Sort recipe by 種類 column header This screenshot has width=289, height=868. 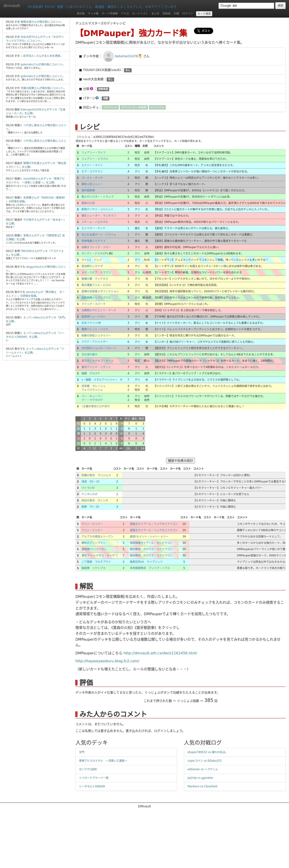tap(137, 146)
